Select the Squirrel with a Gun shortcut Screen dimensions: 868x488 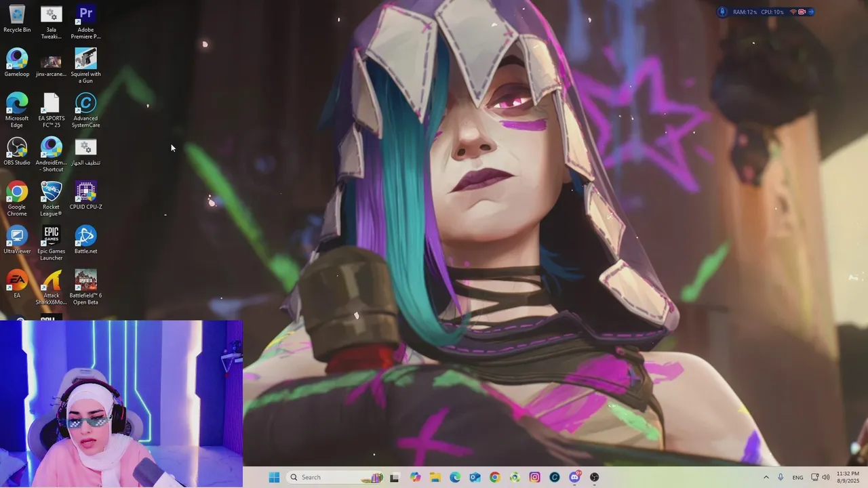click(x=85, y=66)
